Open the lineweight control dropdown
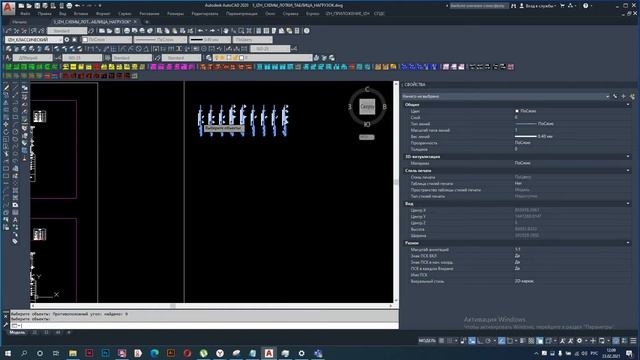 pos(210,40)
